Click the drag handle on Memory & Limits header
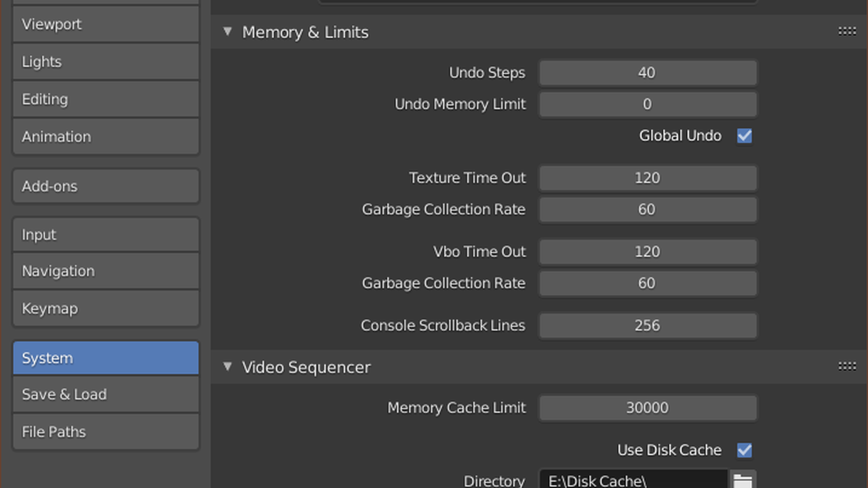This screenshot has width=868, height=488. pyautogui.click(x=847, y=31)
